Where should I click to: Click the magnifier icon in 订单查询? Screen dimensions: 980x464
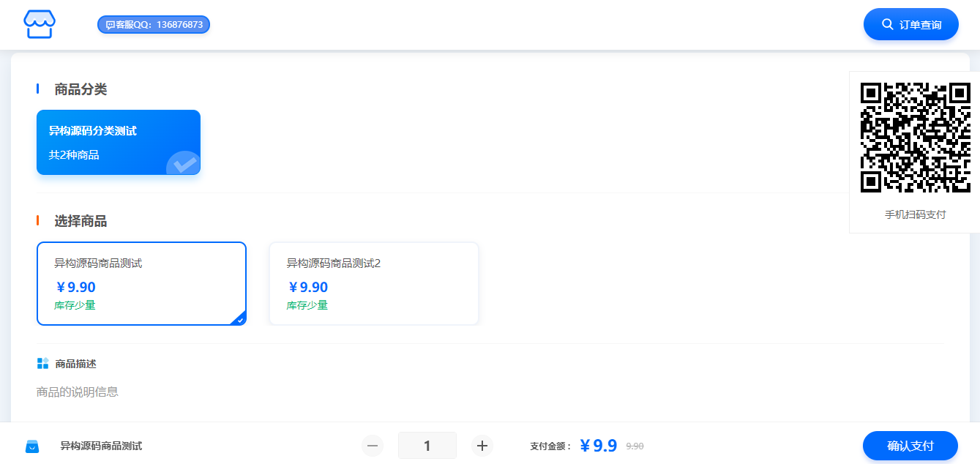[x=887, y=24]
